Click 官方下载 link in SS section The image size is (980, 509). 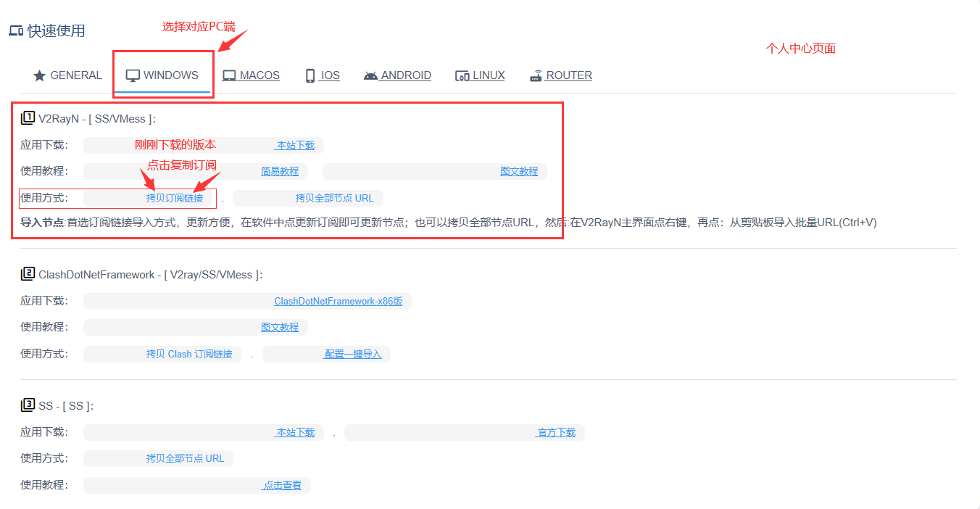tap(556, 432)
